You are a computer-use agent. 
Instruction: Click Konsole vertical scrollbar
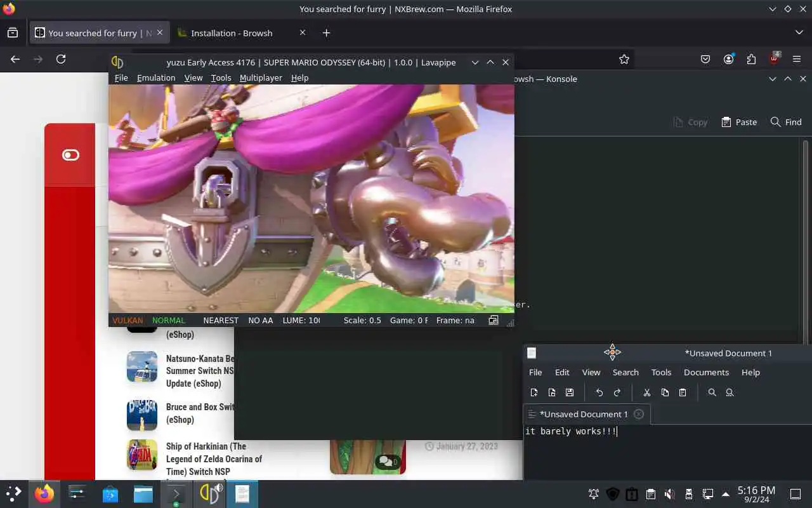806,241
